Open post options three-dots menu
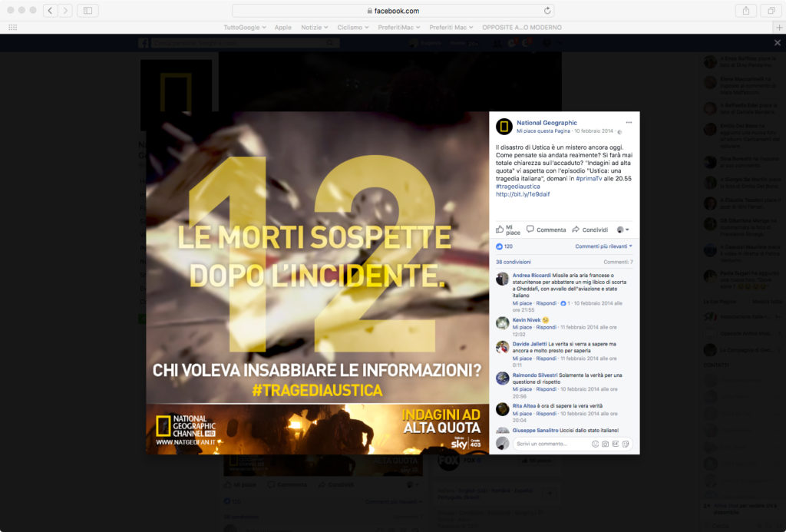Viewport: 786px width, 532px height. (x=629, y=122)
